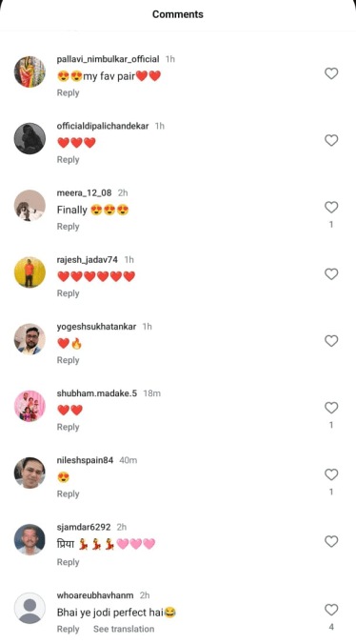Open officialdipalichandekar username link
The image size is (356, 644).
[103, 126]
